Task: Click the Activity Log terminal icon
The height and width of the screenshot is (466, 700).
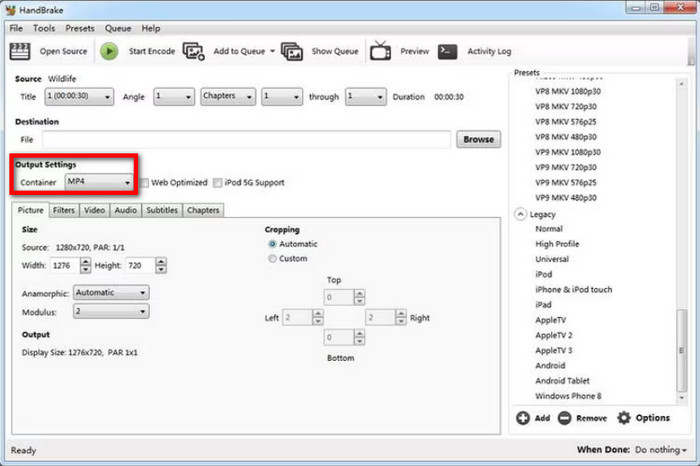Action: tap(447, 51)
